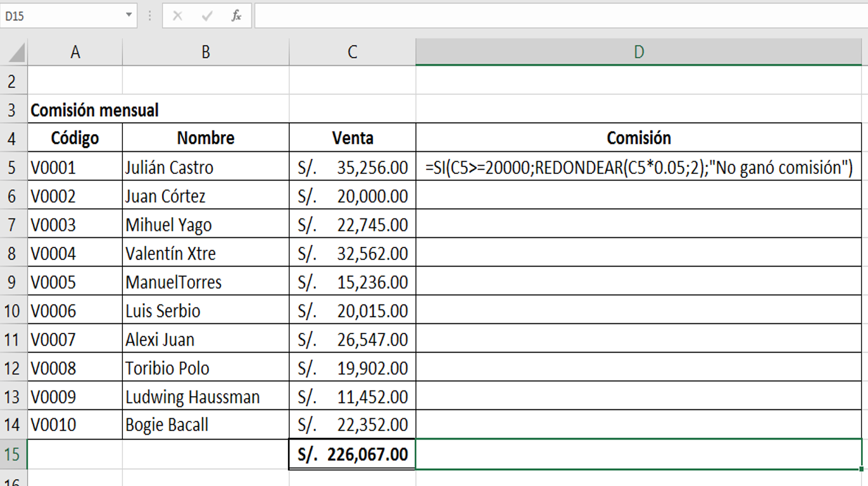Select row 15 header
The width and height of the screenshot is (868, 486).
(13, 454)
